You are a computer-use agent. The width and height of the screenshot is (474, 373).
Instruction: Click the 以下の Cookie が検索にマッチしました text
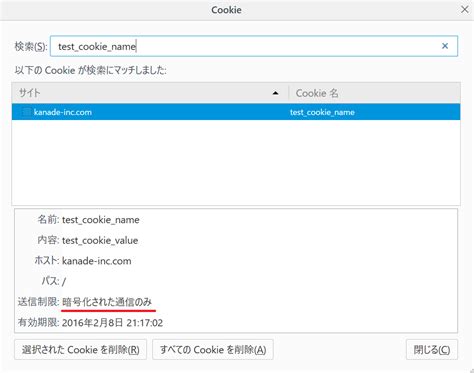click(91, 70)
